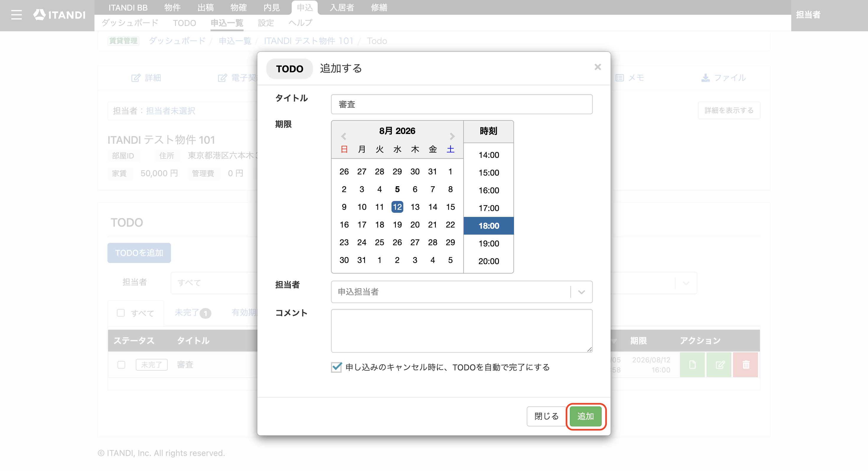
Task: Click the 閉じる button
Action: [546, 416]
